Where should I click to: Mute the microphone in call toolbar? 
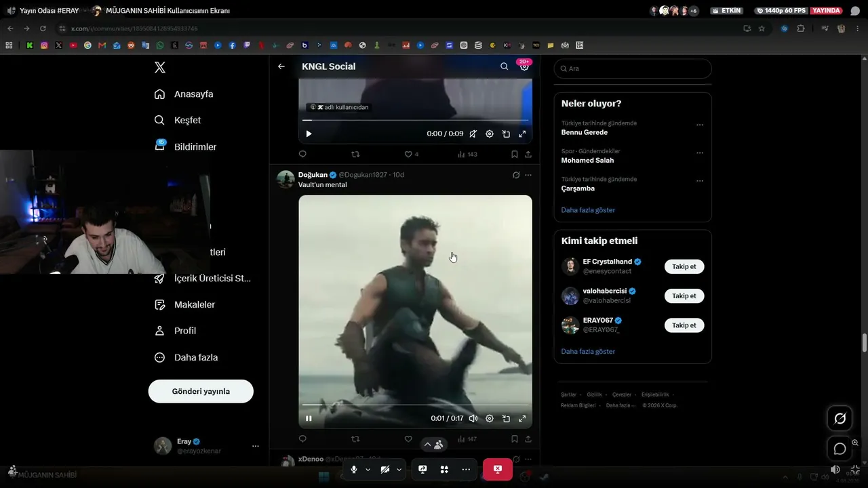click(x=353, y=469)
